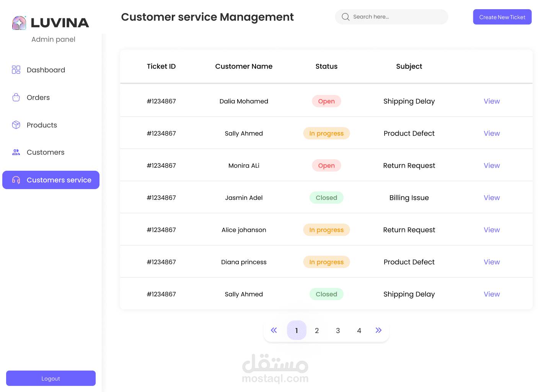Click the Products box icon
Image resolution: width=551 pixels, height=392 pixels.
tap(16, 125)
